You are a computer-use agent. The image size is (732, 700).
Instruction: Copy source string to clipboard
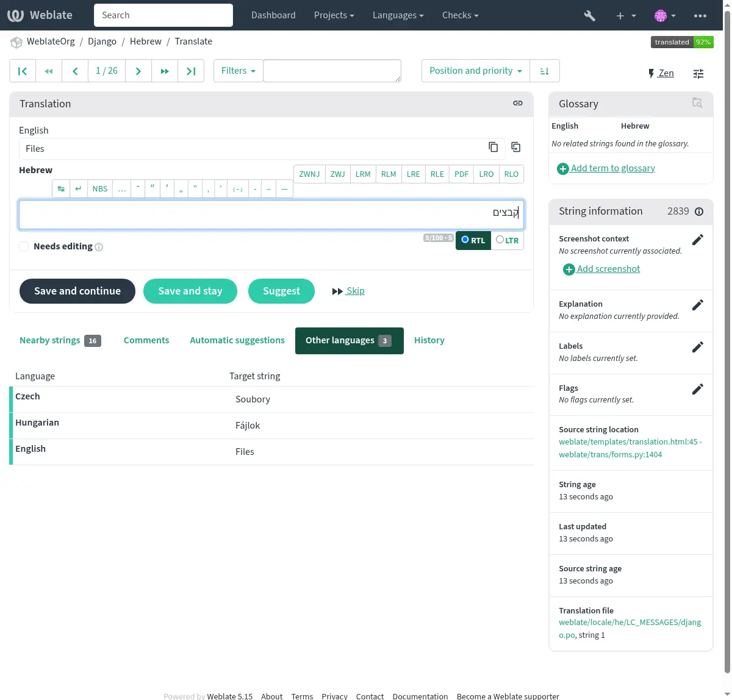pyautogui.click(x=493, y=147)
